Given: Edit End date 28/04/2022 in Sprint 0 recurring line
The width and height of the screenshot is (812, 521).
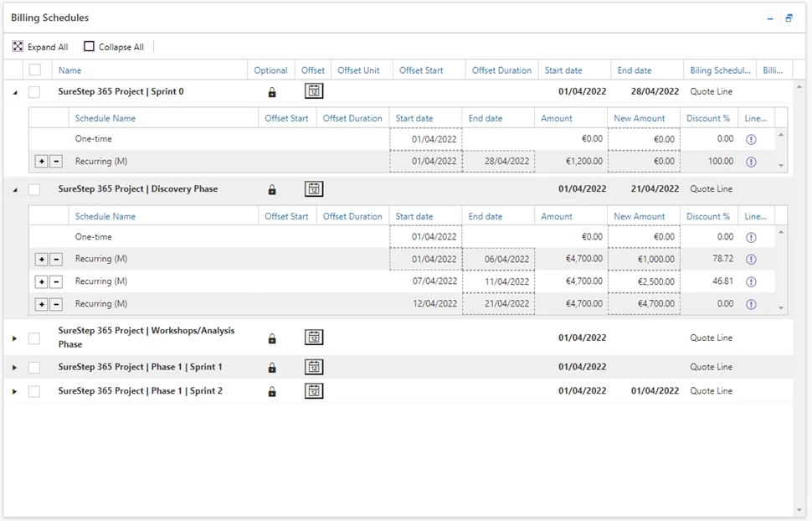Looking at the screenshot, I should pyautogui.click(x=498, y=161).
